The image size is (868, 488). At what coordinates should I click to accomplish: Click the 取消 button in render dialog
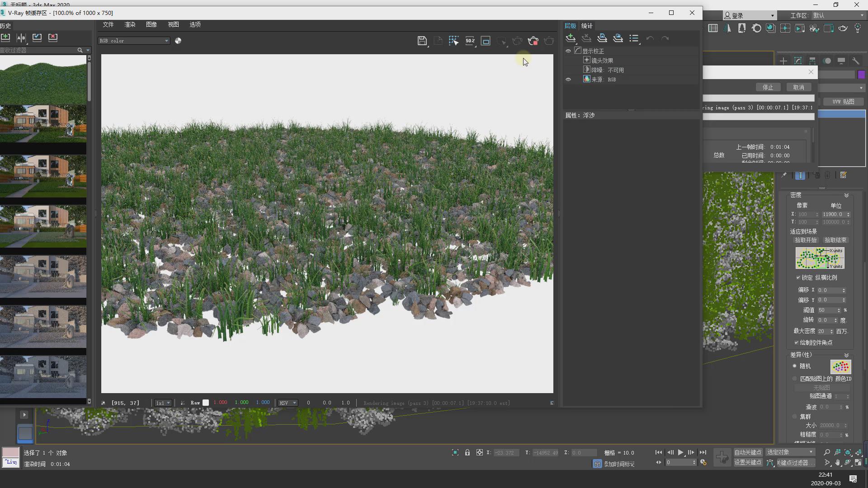[798, 87]
